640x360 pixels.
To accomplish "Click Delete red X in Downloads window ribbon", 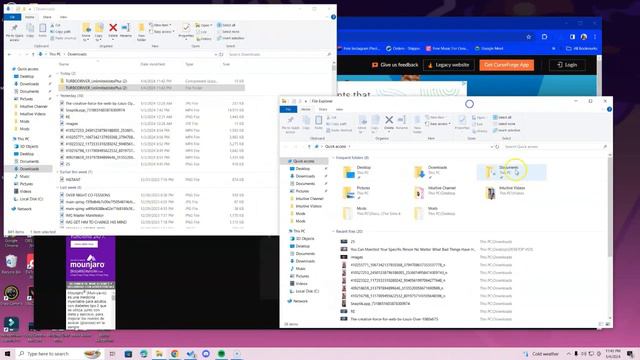I will tap(113, 28).
